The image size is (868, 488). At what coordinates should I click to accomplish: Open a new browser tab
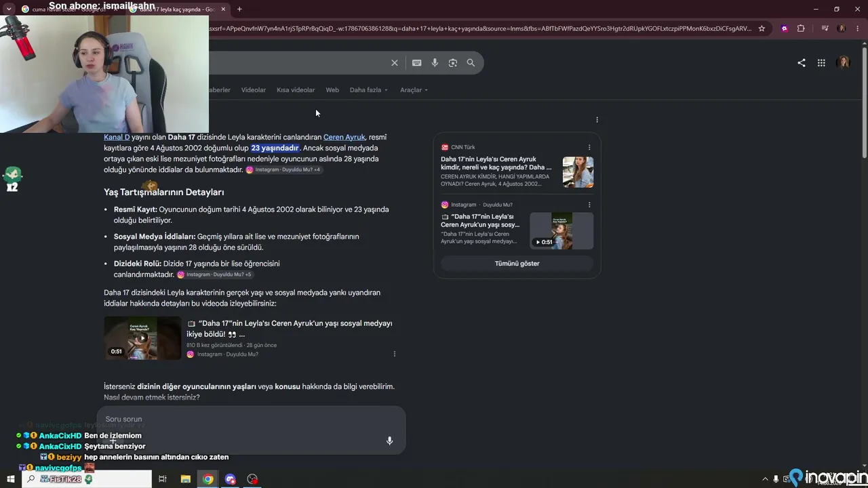(x=239, y=9)
